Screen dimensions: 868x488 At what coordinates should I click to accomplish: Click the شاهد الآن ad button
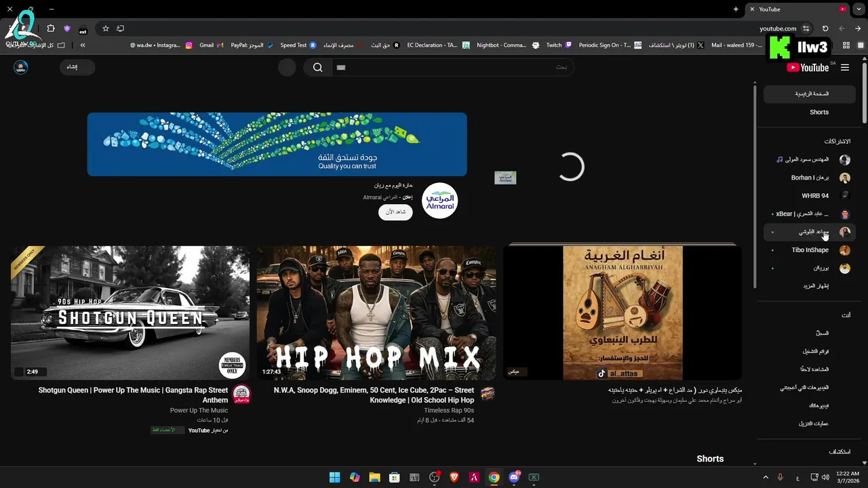[395, 211]
